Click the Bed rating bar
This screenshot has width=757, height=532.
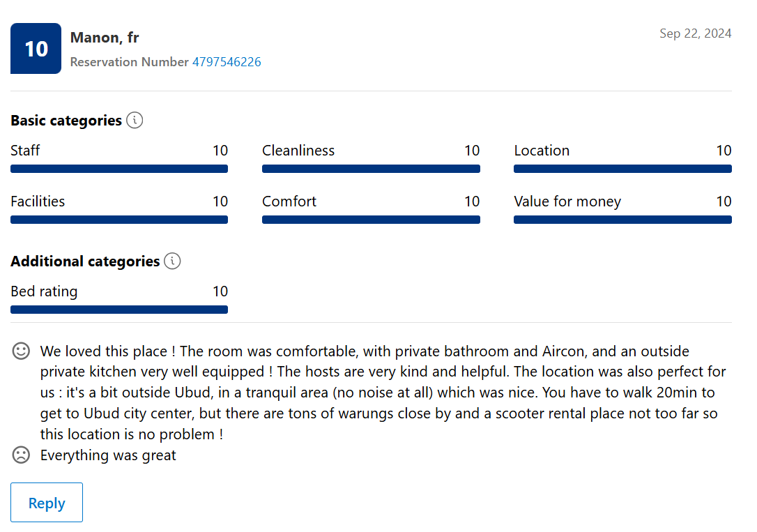[119, 310]
